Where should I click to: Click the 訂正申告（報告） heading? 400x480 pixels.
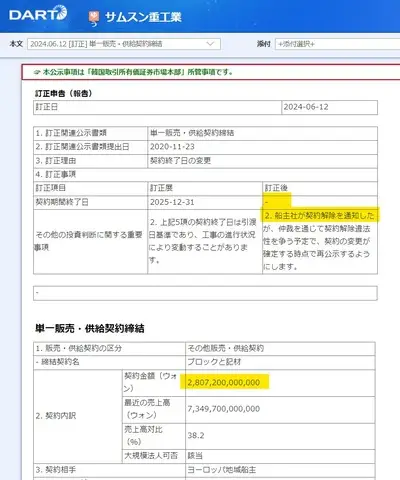tap(63, 94)
